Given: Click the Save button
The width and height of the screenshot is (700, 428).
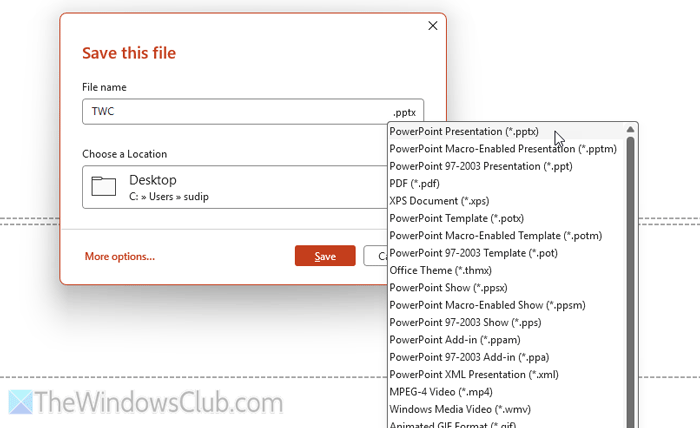Looking at the screenshot, I should (325, 256).
